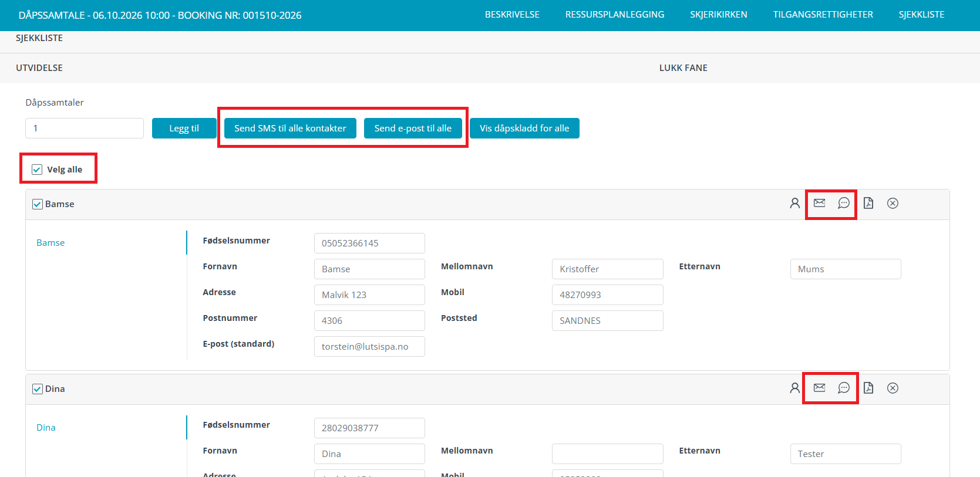Click the Fornavn field containing Dina

click(369, 454)
